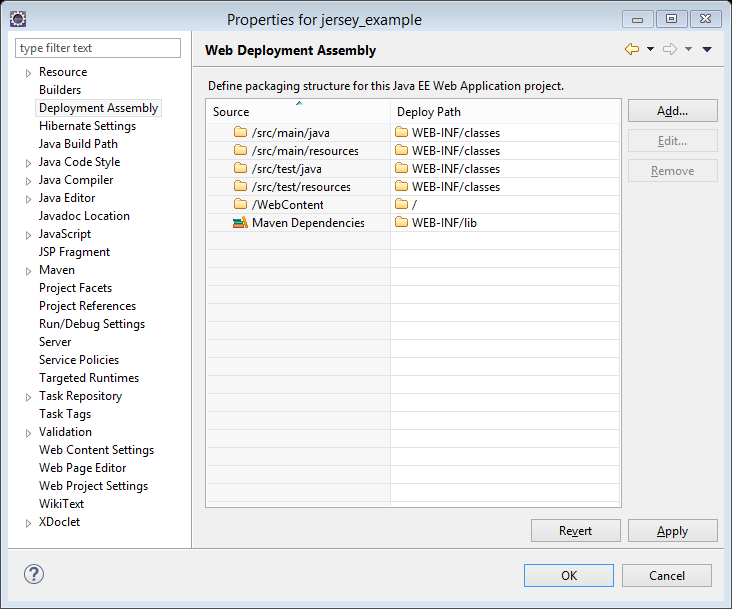Screen dimensions: 732x609
Task: Expand the JavaScript node
Action: 28,235
